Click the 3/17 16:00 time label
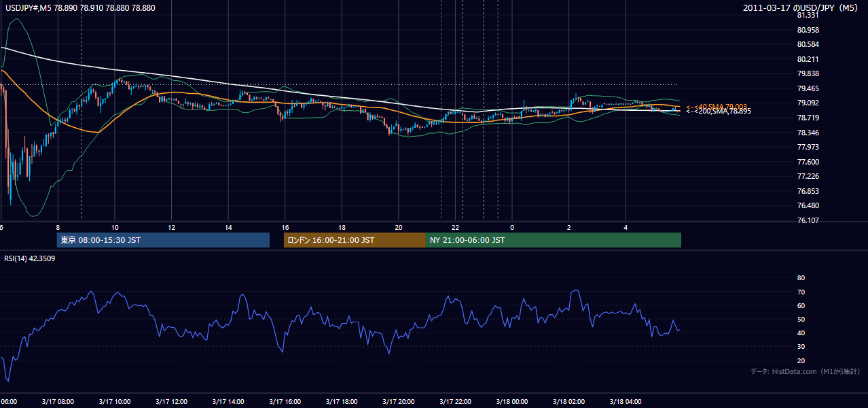This screenshot has height=408, width=868. pyautogui.click(x=285, y=402)
